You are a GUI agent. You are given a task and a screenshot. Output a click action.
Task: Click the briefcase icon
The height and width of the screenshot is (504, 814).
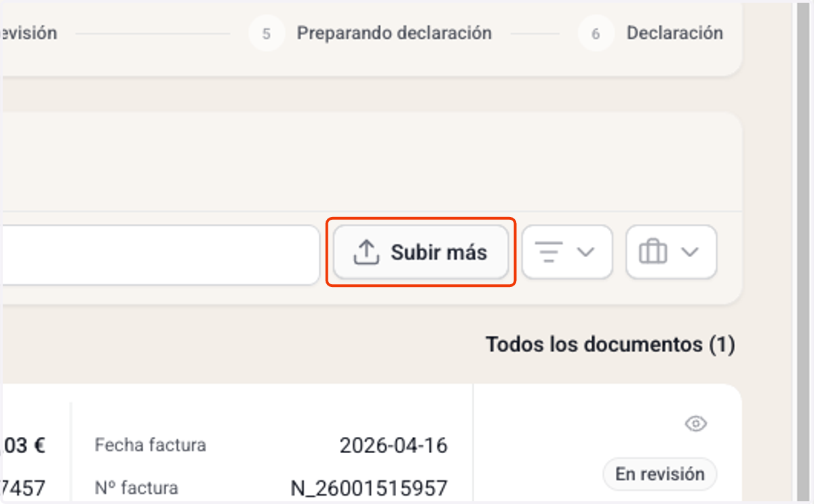653,252
